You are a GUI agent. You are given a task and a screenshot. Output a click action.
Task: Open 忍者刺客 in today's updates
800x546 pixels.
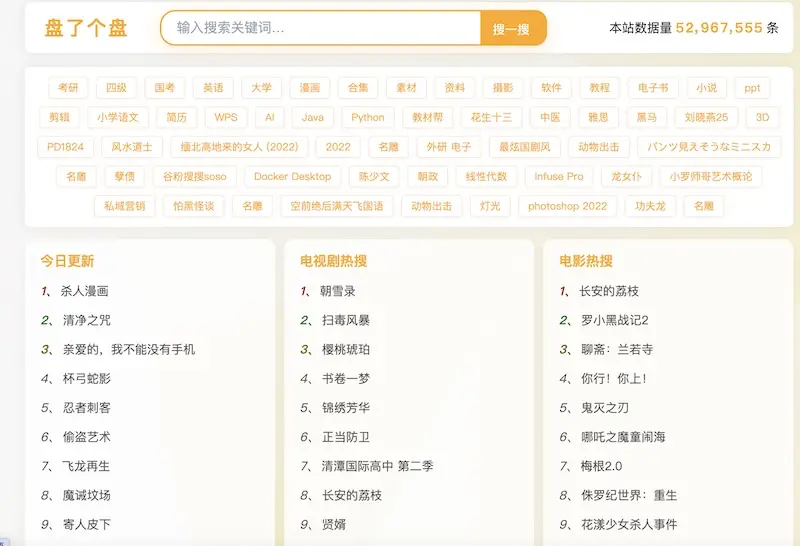coord(87,407)
